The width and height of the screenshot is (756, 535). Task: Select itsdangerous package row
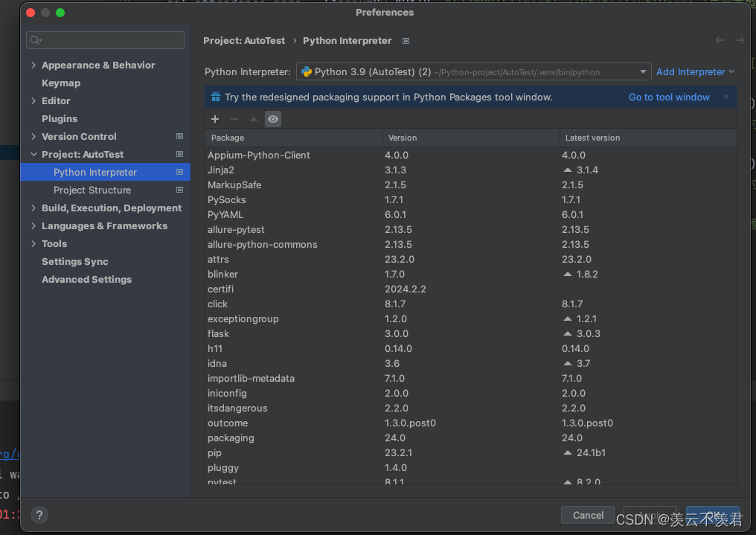pyautogui.click(x=471, y=409)
